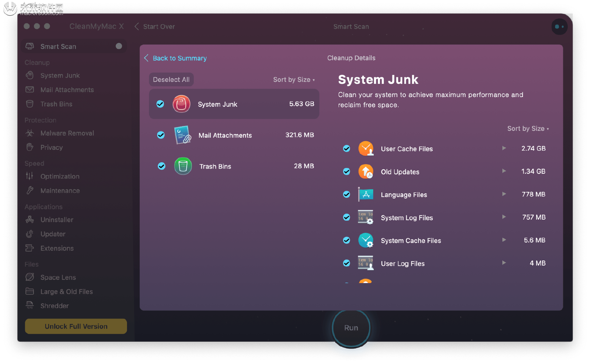The height and width of the screenshot is (364, 590).
Task: Uncheck the Trash Bins checkbox
Action: point(162,166)
